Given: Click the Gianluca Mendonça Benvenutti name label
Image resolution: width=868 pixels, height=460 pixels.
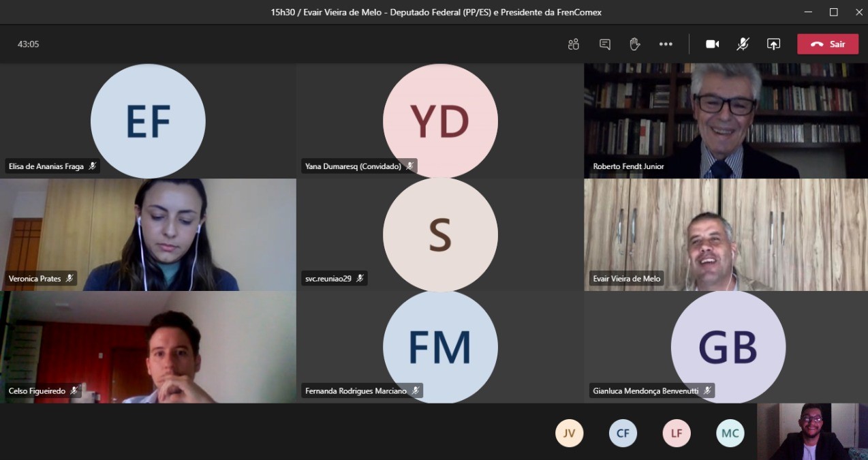Looking at the screenshot, I should (x=652, y=390).
